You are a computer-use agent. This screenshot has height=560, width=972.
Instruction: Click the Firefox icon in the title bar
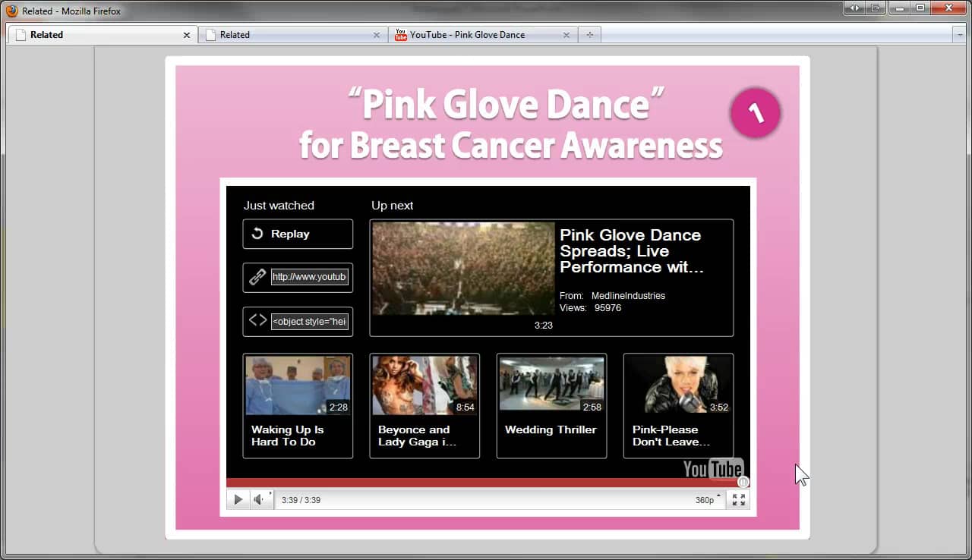(12, 11)
